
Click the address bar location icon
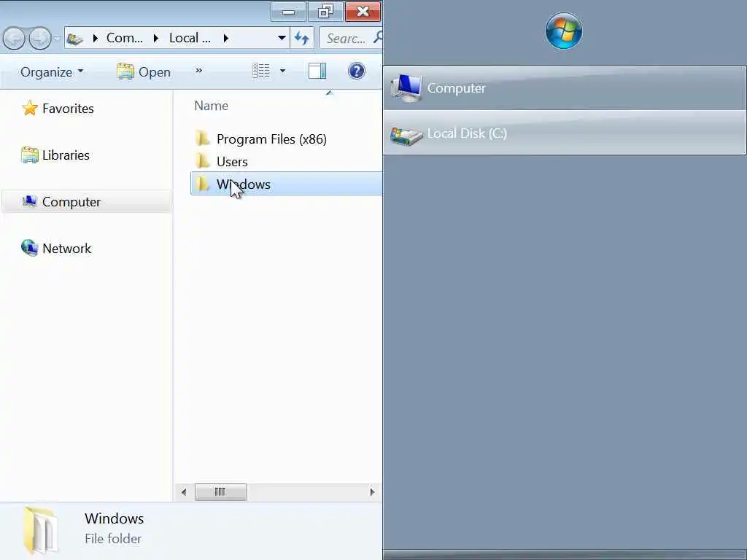coord(74,38)
